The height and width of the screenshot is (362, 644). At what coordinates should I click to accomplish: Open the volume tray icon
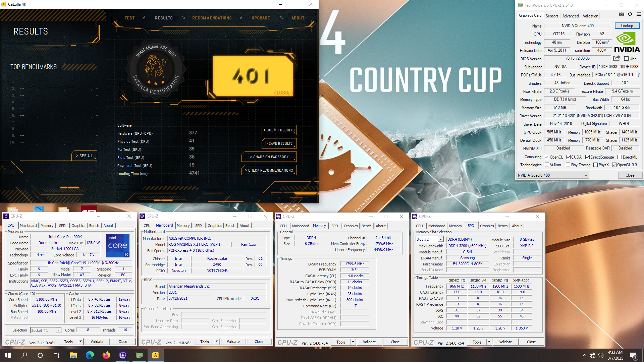coord(601,355)
